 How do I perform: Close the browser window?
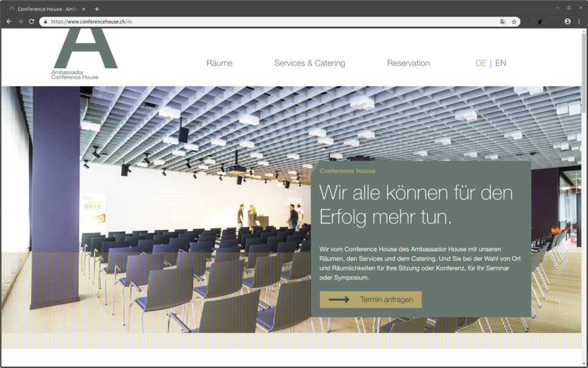580,8
